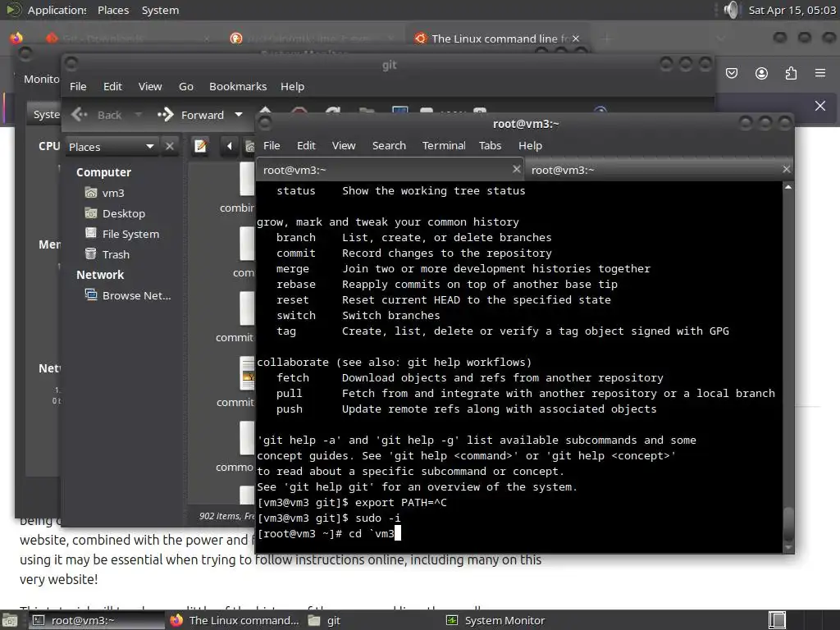Open the Bookmarks menu in the file manager

coord(238,86)
